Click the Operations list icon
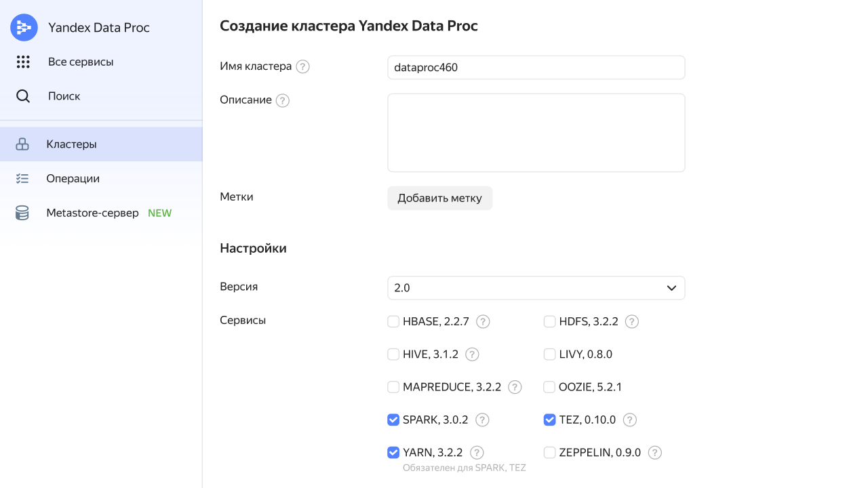868x488 pixels. 22,179
